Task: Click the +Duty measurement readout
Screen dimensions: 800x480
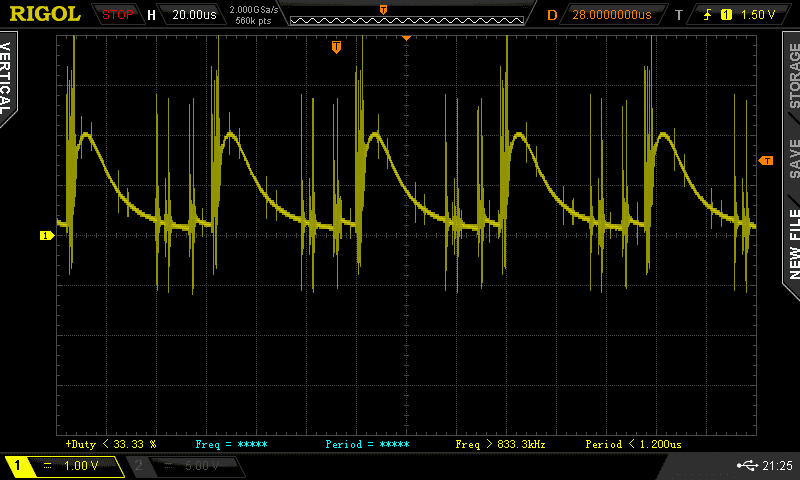Action: pos(110,443)
